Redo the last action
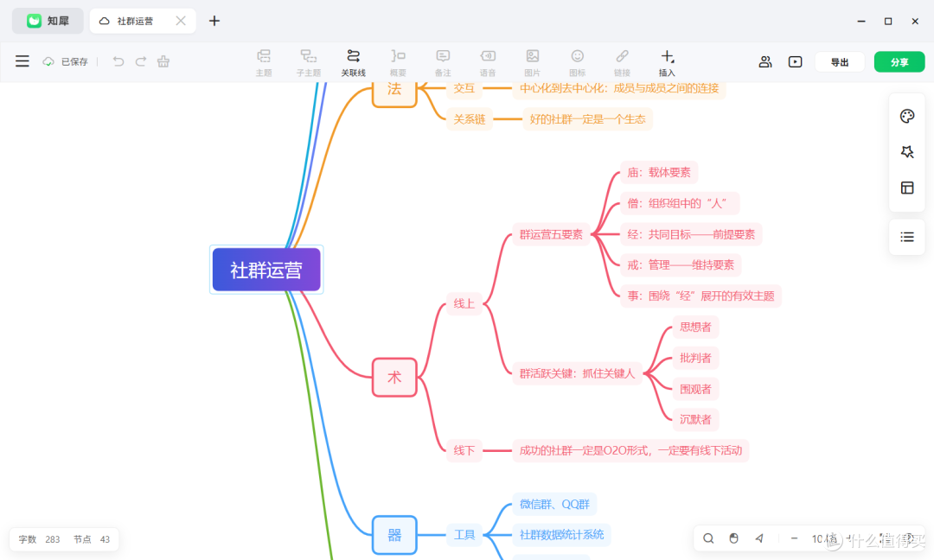This screenshot has width=934, height=560. (141, 61)
